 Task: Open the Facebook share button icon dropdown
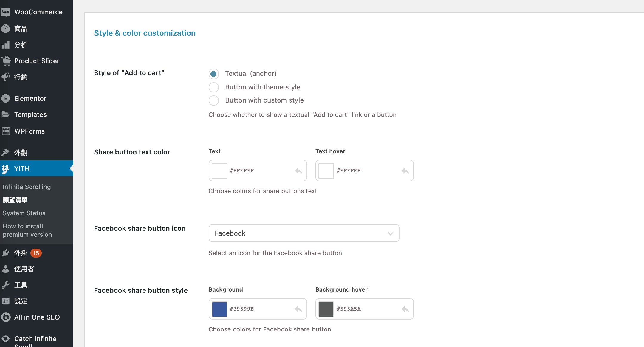[x=304, y=233]
